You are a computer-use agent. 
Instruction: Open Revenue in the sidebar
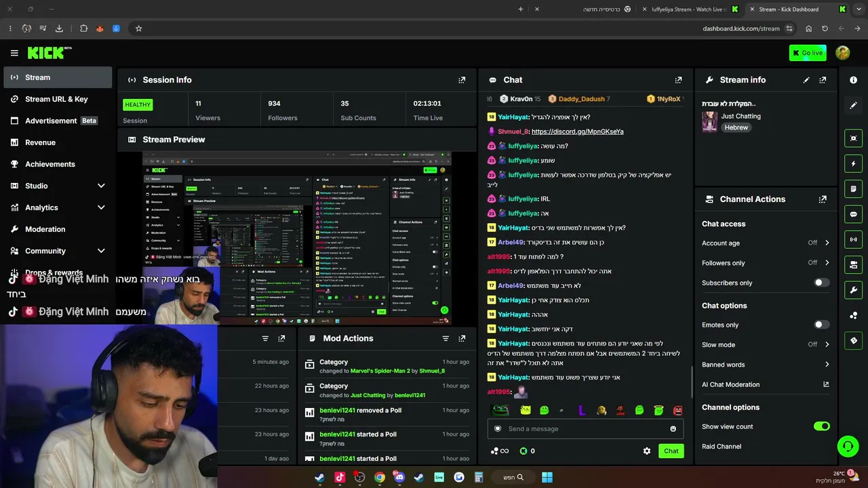(58, 142)
